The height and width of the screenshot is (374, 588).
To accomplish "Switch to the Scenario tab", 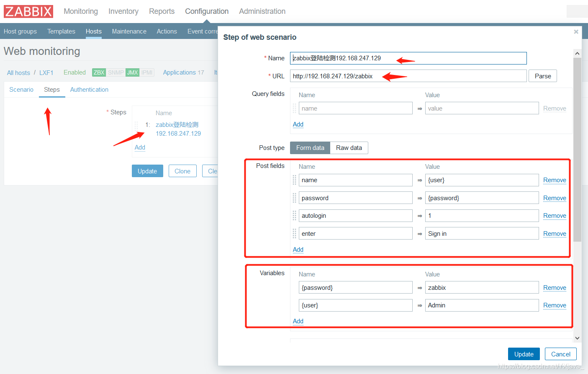I will [x=21, y=90].
